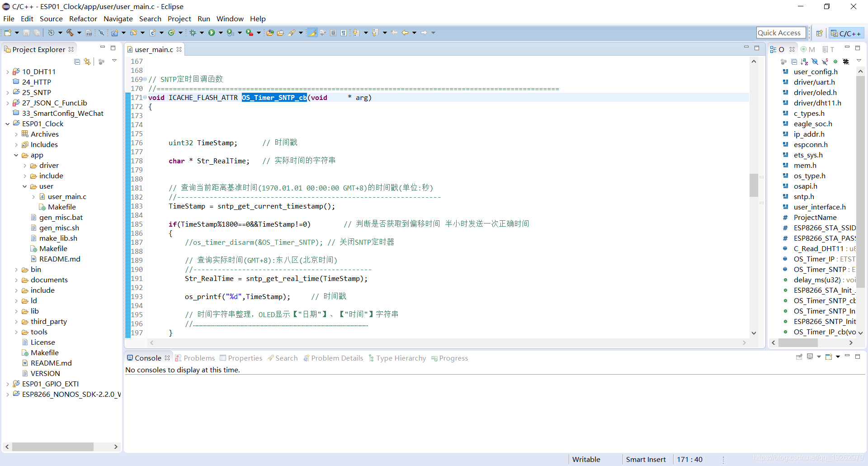The height and width of the screenshot is (466, 868).
Task: Open the File menu
Action: (x=9, y=19)
